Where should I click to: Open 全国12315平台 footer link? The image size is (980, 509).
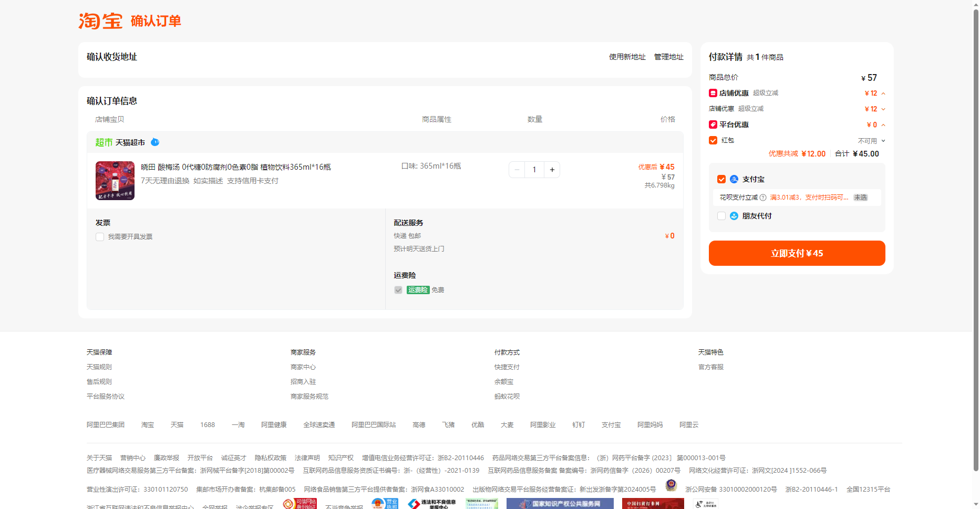(868, 490)
